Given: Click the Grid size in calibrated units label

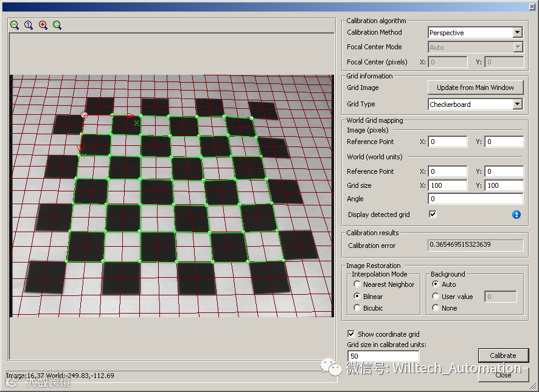Looking at the screenshot, I should point(387,345).
